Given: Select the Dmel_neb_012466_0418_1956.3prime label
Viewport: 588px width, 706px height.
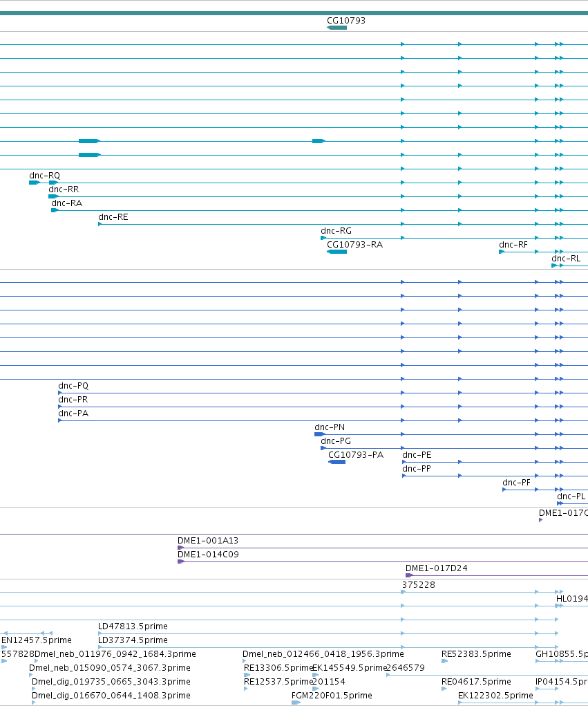Looking at the screenshot, I should pyautogui.click(x=323, y=654).
